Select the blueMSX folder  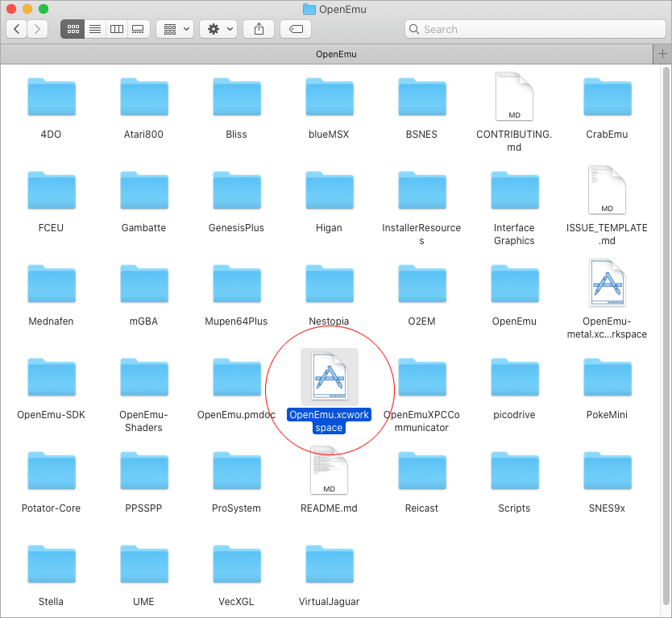coord(329,97)
